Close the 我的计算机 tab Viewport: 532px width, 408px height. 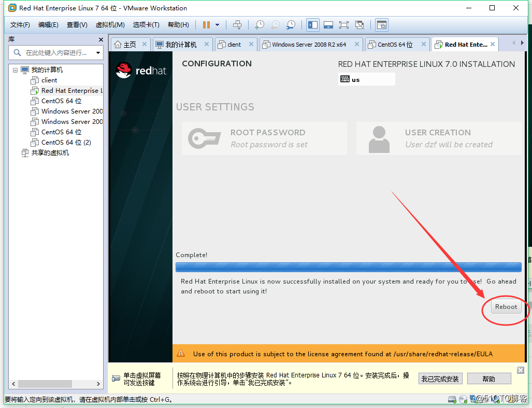pyautogui.click(x=207, y=44)
